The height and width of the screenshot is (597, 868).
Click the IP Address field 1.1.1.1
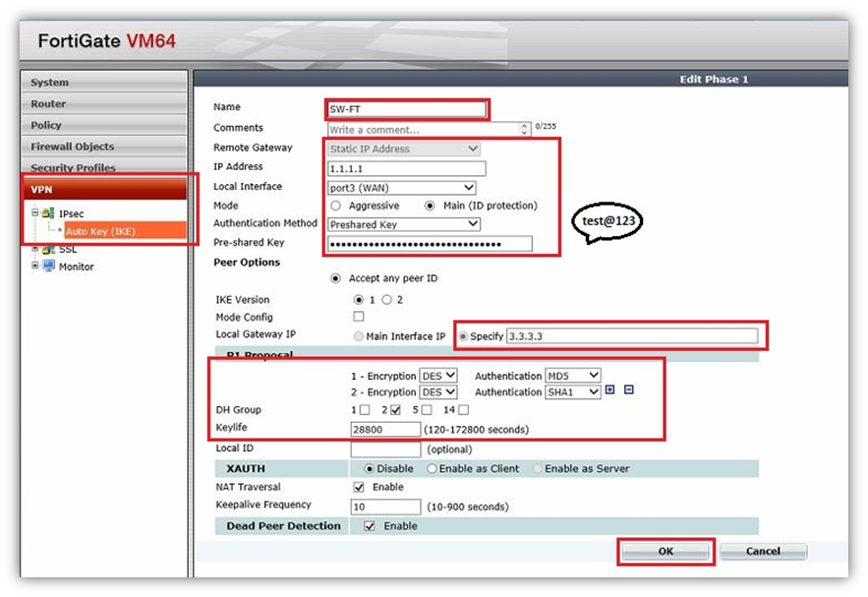point(406,168)
